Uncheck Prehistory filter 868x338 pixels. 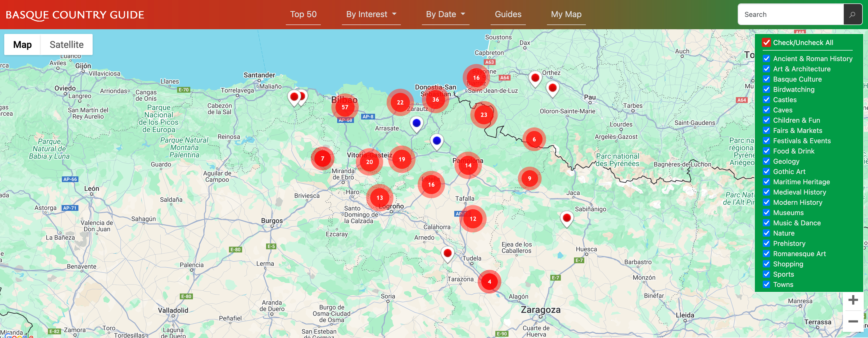click(x=766, y=243)
